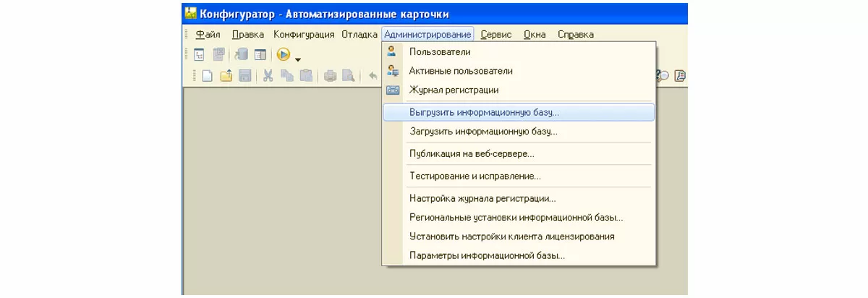Click the print preview icon
This screenshot has width=868, height=298.
coord(349,75)
